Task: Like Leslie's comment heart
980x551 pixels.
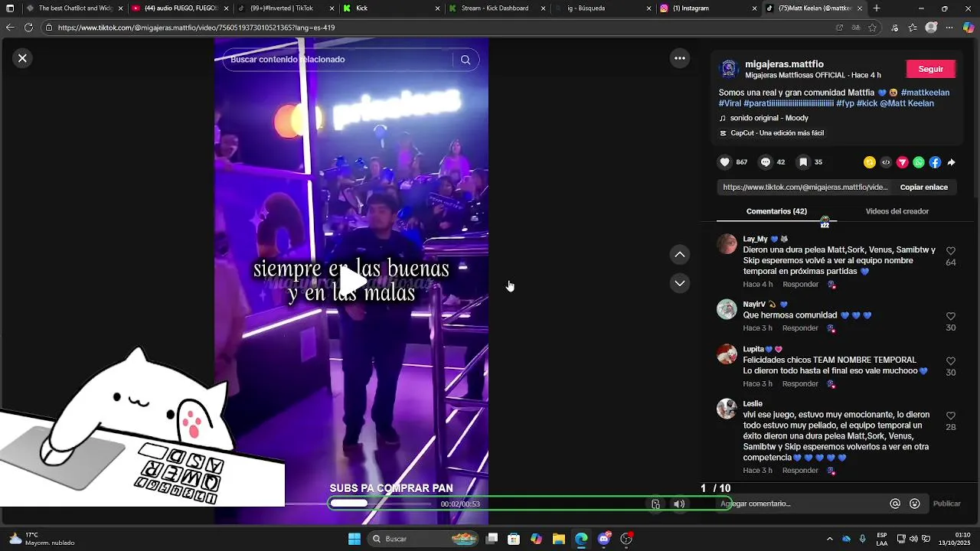Action: 950,416
